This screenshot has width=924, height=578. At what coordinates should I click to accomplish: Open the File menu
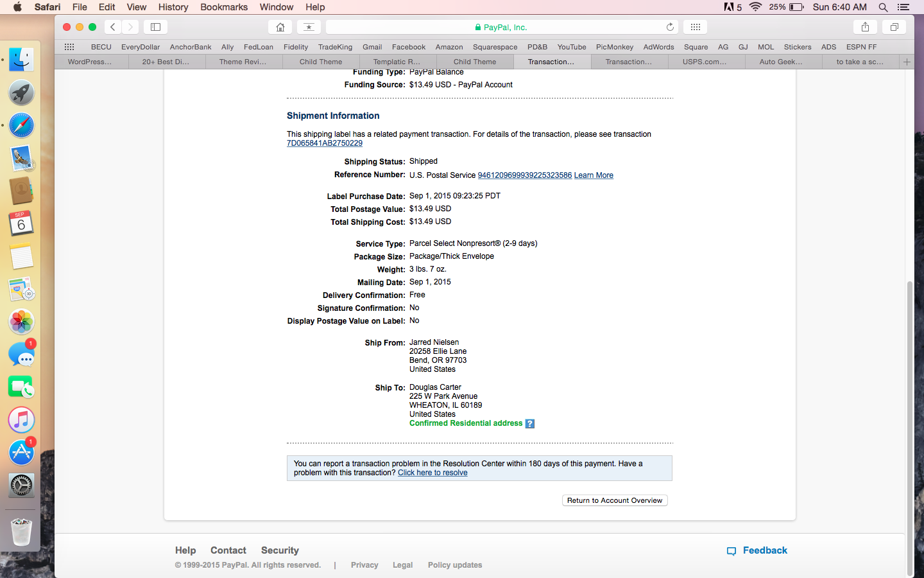(80, 7)
